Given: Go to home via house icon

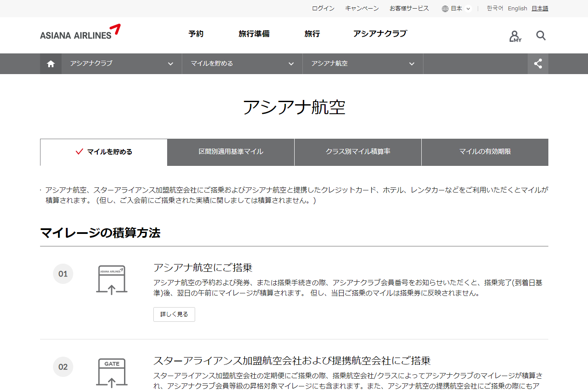Looking at the screenshot, I should [x=51, y=64].
